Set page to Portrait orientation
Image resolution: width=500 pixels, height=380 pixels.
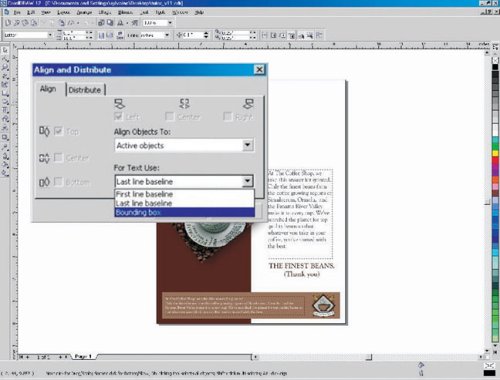tap(101, 35)
